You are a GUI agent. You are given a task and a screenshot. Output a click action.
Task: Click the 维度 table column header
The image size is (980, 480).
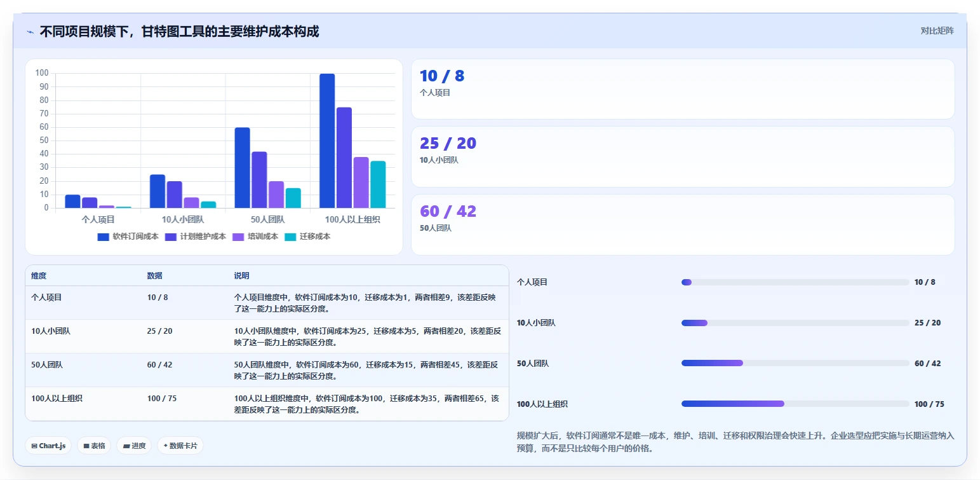tap(39, 276)
